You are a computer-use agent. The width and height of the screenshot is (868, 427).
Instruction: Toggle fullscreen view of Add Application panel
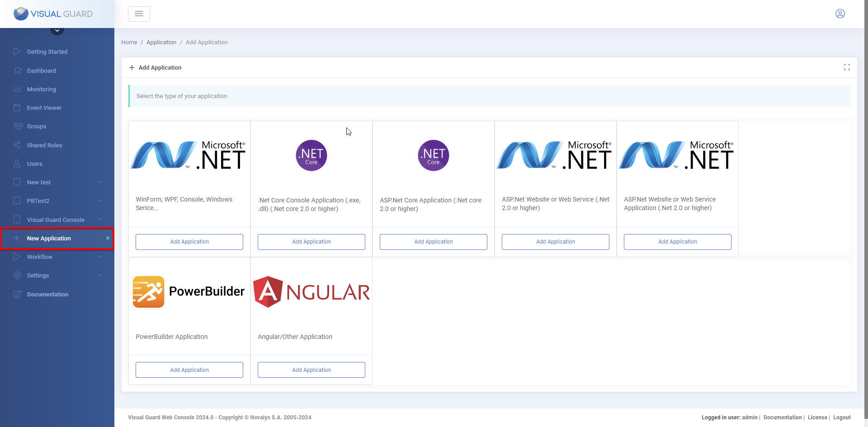(847, 67)
